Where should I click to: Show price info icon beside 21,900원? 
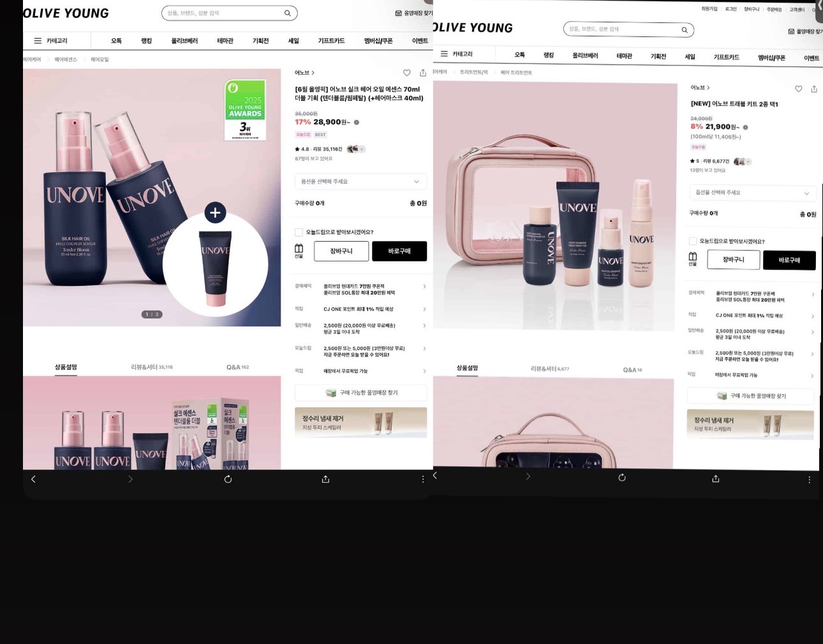pos(745,128)
